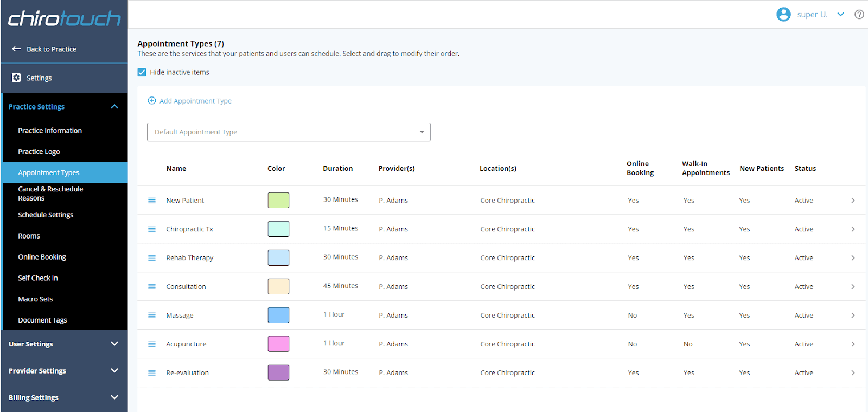Open Chiropractic Tx details with its row arrow
Image resolution: width=868 pixels, height=412 pixels.
pos(853,229)
